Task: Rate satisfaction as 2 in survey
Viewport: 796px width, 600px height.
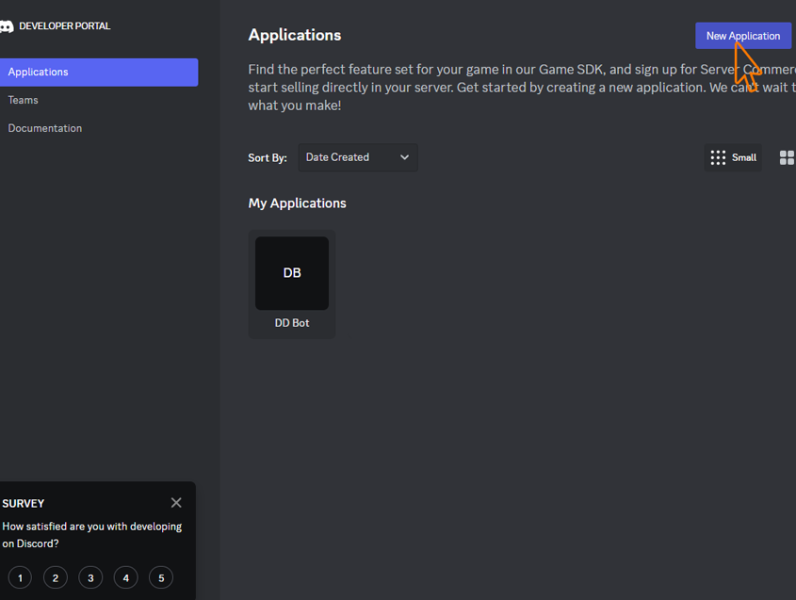Action: tap(56, 578)
